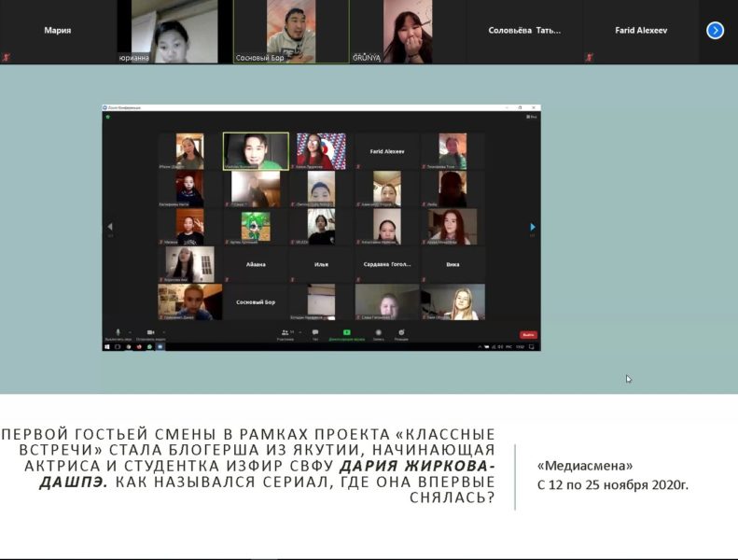Viewport: 738px width, 560px height.
Task: Click the green share screen icon
Action: point(347,332)
